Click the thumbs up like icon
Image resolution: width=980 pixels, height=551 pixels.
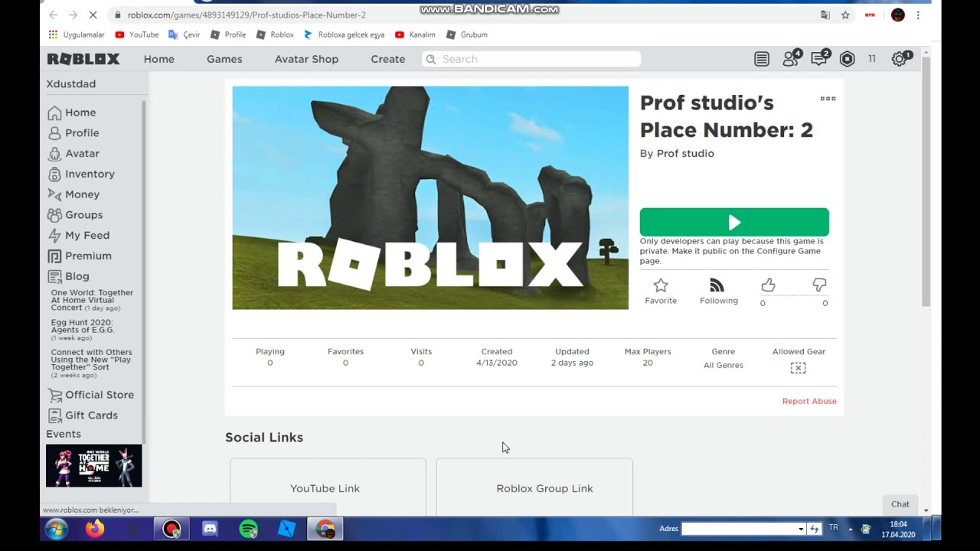click(x=768, y=285)
